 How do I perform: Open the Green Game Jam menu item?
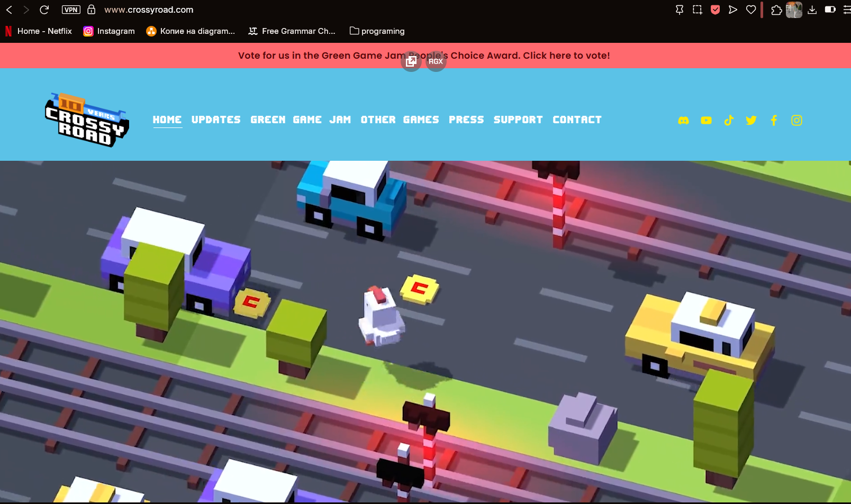[x=301, y=120]
